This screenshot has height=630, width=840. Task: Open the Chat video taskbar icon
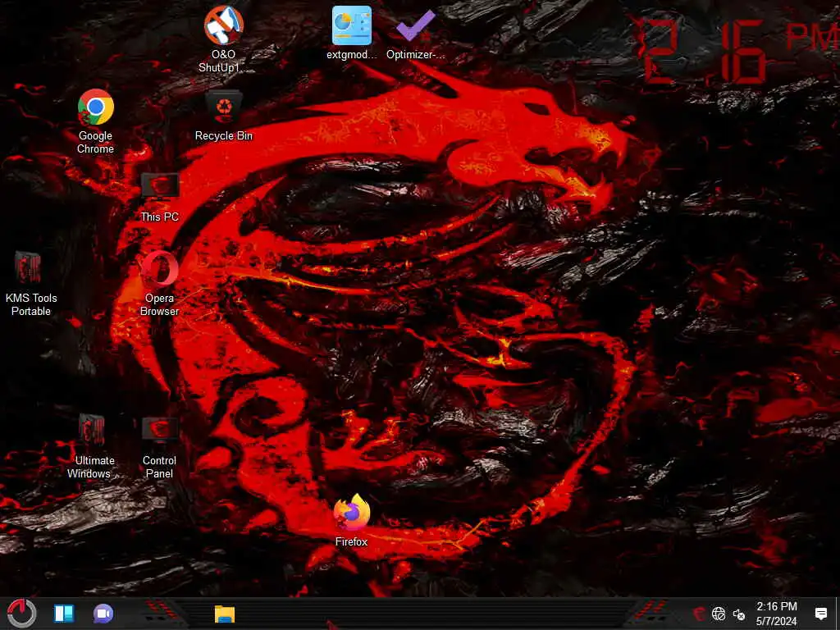[x=103, y=614]
